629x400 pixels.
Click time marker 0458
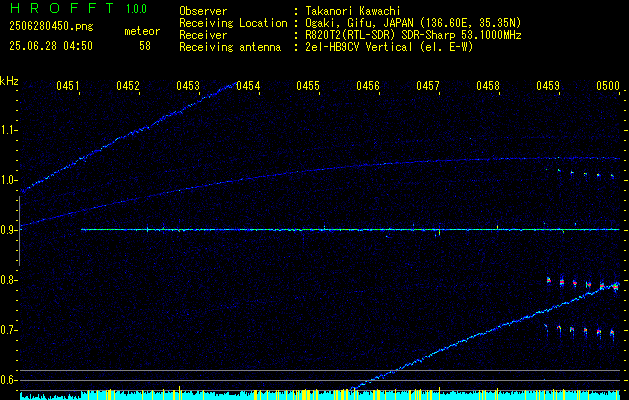click(488, 85)
